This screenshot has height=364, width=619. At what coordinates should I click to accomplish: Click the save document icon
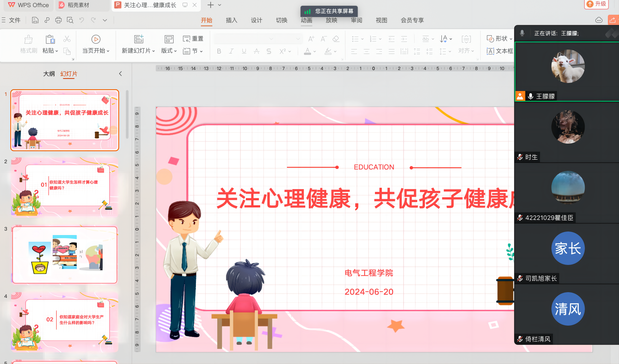(x=35, y=20)
